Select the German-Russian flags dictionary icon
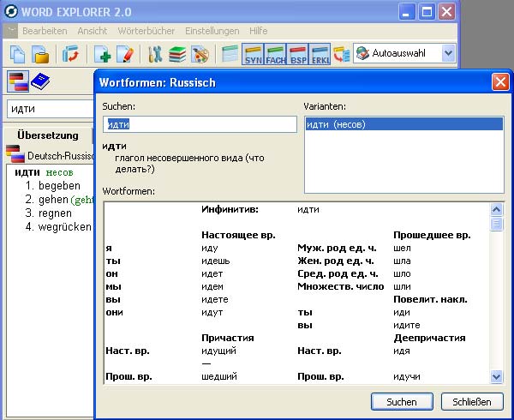This screenshot has width=514, height=420. tap(18, 81)
